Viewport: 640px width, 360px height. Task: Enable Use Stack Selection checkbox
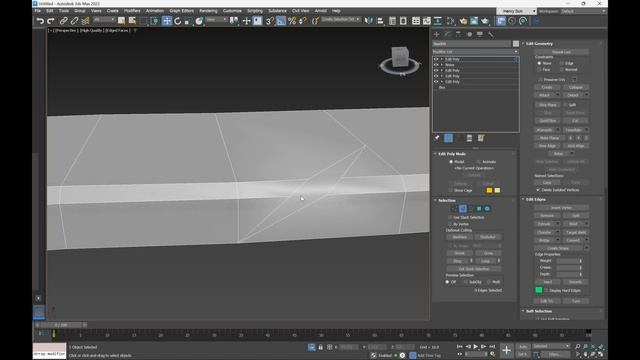[x=450, y=218]
